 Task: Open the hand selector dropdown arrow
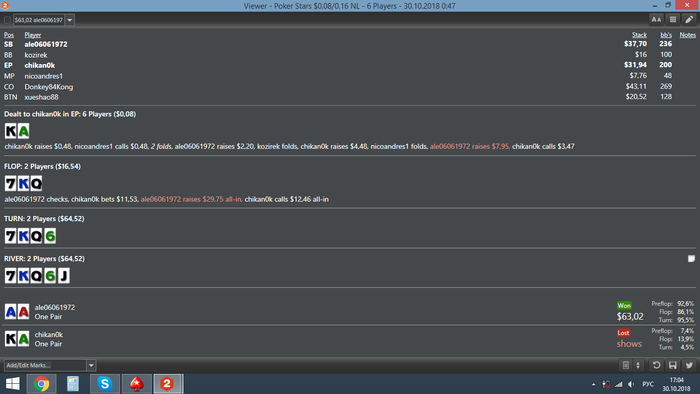click(x=70, y=20)
